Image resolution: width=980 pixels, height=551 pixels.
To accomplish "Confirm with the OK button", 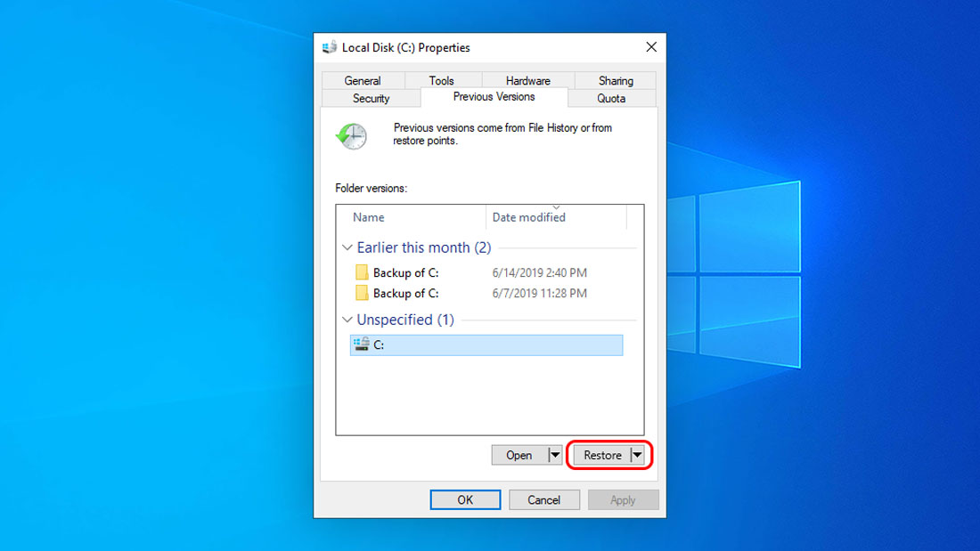I will (465, 499).
